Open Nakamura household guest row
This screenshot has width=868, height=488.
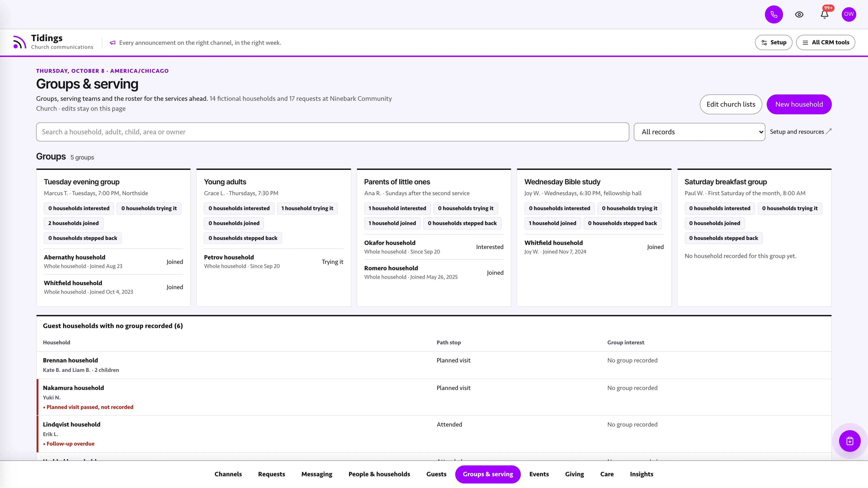coord(434,397)
